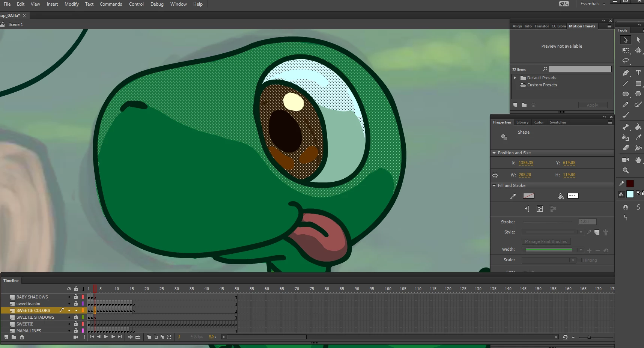Open the Properties panel options menu
Screen dimensions: 644x348
[x=610, y=122]
